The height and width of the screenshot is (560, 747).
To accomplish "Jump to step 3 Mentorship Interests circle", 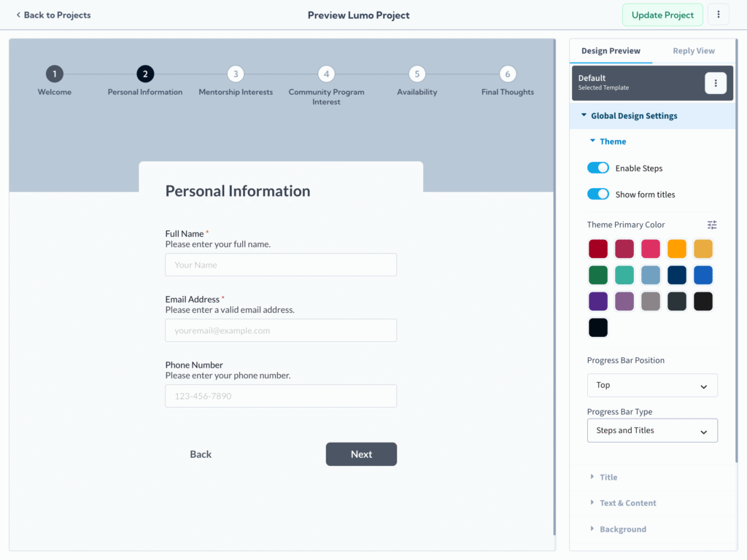I will 236,74.
